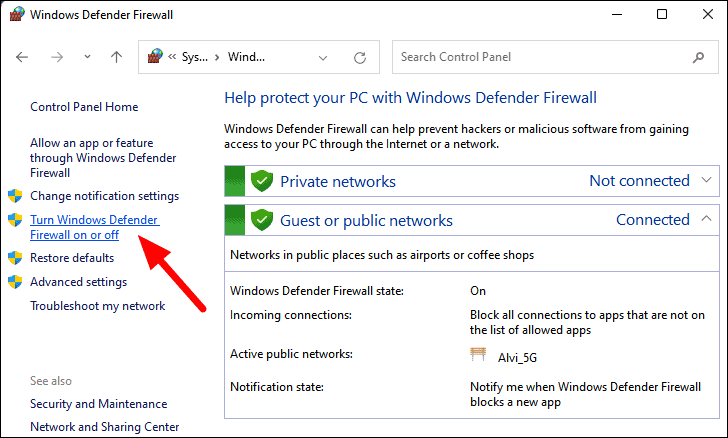The image size is (728, 438).
Task: Minimize the Windows Defender Firewall window
Action: pyautogui.click(x=617, y=14)
